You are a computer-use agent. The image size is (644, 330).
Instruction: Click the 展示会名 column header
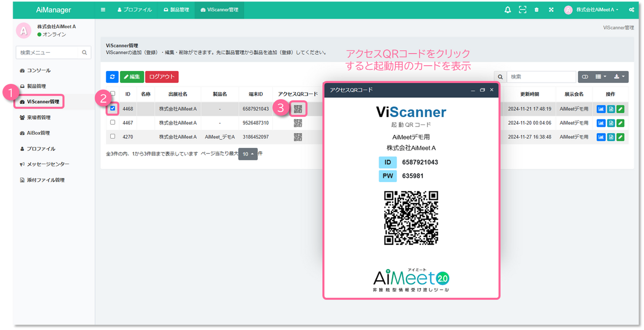point(574,94)
